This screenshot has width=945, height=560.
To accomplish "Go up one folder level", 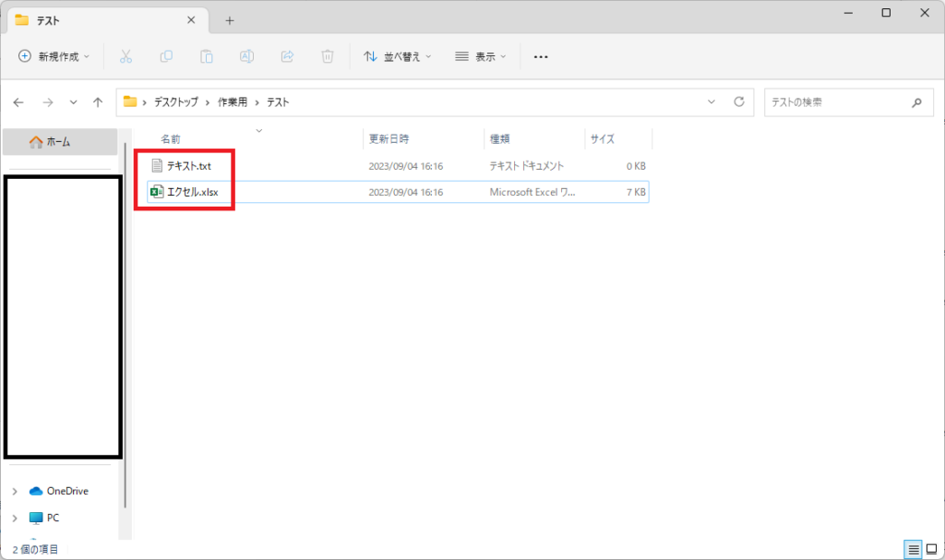I will point(98,102).
